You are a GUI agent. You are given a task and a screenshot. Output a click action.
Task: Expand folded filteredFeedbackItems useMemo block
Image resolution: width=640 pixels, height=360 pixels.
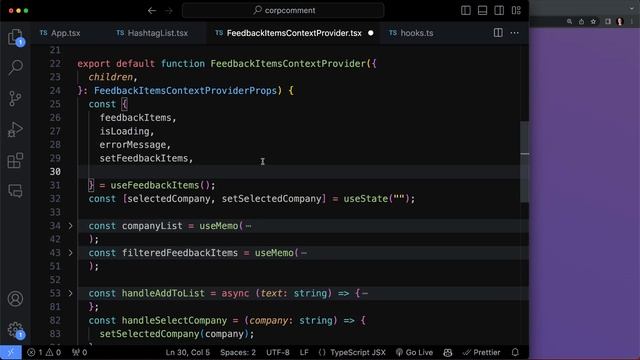[x=70, y=253]
